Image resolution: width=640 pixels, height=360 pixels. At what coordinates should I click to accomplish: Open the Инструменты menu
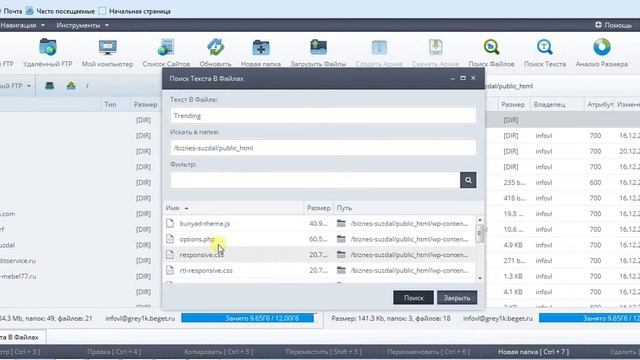click(x=82, y=25)
